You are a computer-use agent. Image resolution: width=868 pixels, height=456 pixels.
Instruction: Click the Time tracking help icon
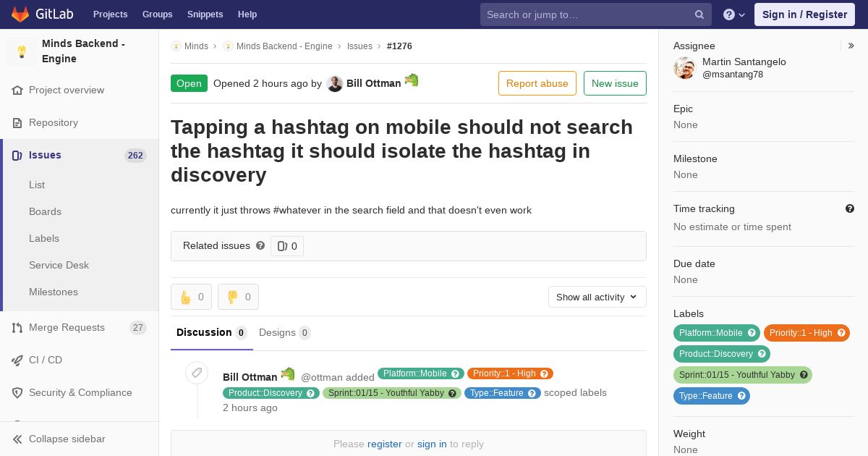(850, 208)
